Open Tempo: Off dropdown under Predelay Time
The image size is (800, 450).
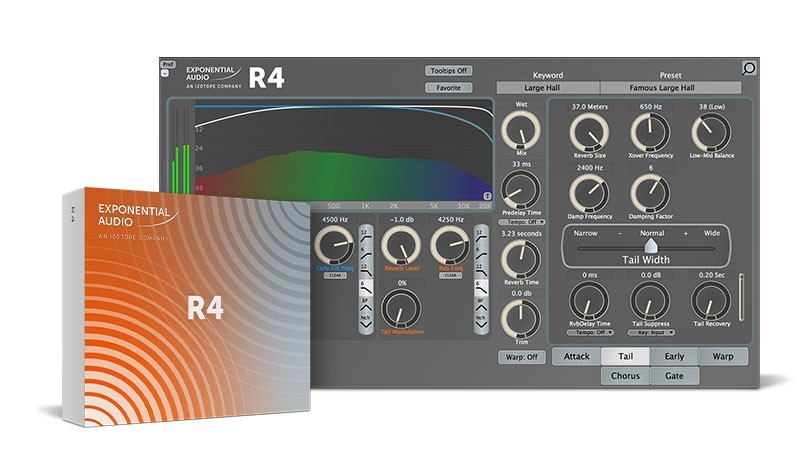pos(522,222)
